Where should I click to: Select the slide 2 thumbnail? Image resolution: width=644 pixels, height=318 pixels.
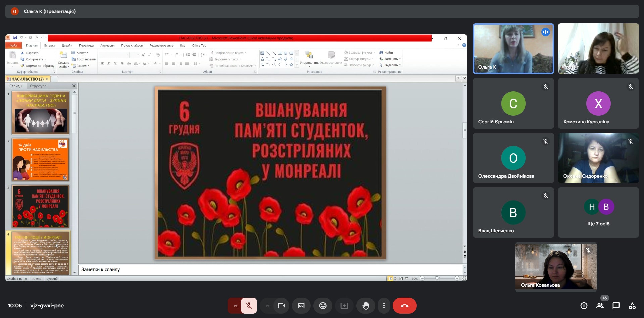pyautogui.click(x=41, y=160)
